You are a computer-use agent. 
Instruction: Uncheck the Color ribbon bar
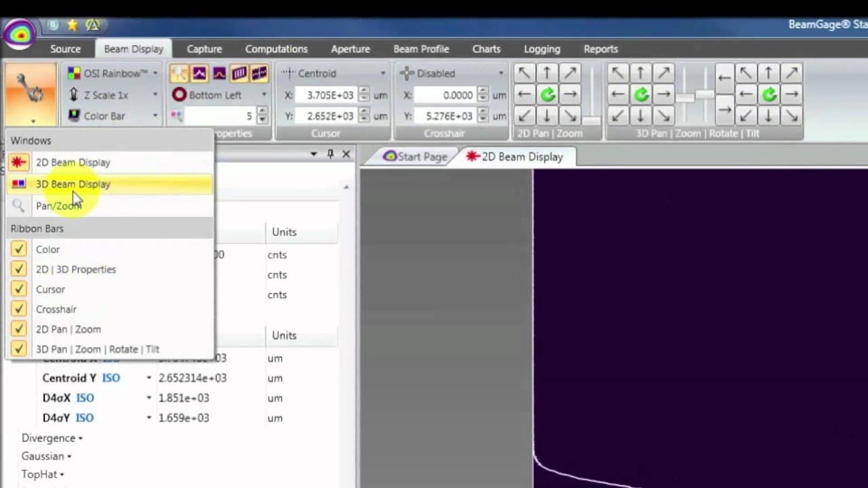(19, 249)
